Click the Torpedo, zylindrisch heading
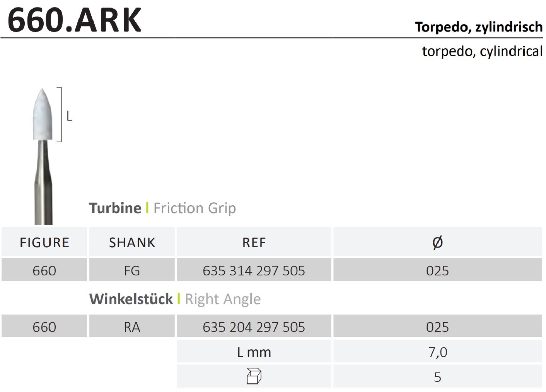The image size is (546, 392). click(478, 27)
